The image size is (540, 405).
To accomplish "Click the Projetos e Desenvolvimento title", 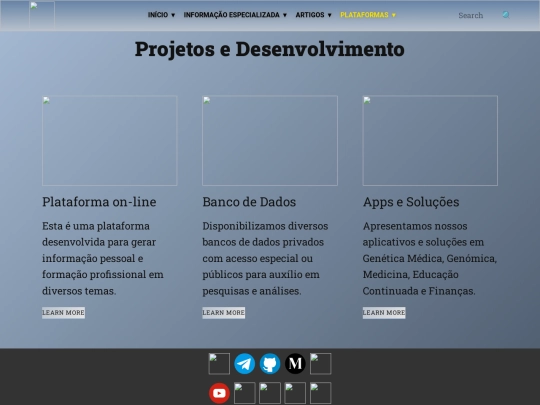I will tap(270, 49).
